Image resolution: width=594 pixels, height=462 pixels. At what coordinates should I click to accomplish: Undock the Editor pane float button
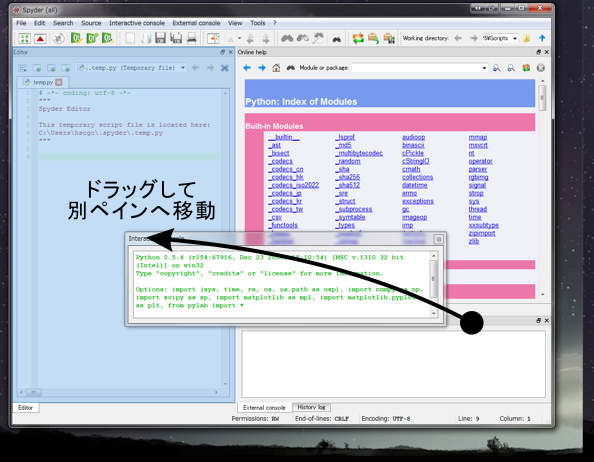click(x=223, y=52)
